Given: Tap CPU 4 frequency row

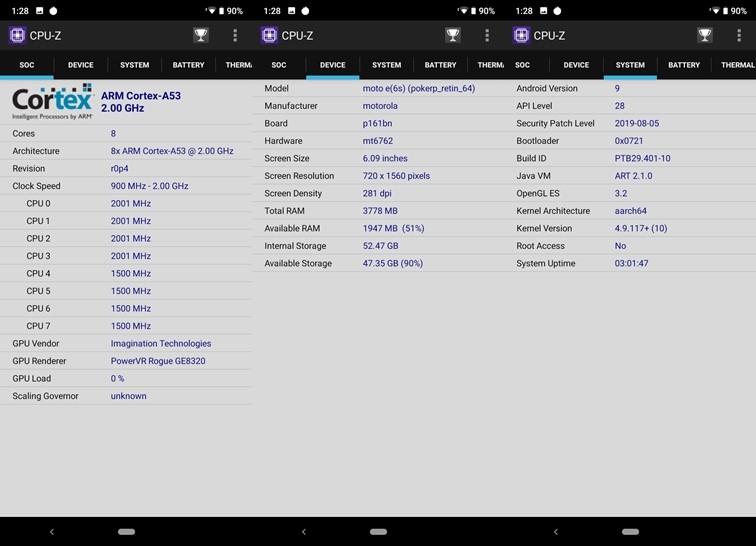Looking at the screenshot, I should tap(126, 273).
